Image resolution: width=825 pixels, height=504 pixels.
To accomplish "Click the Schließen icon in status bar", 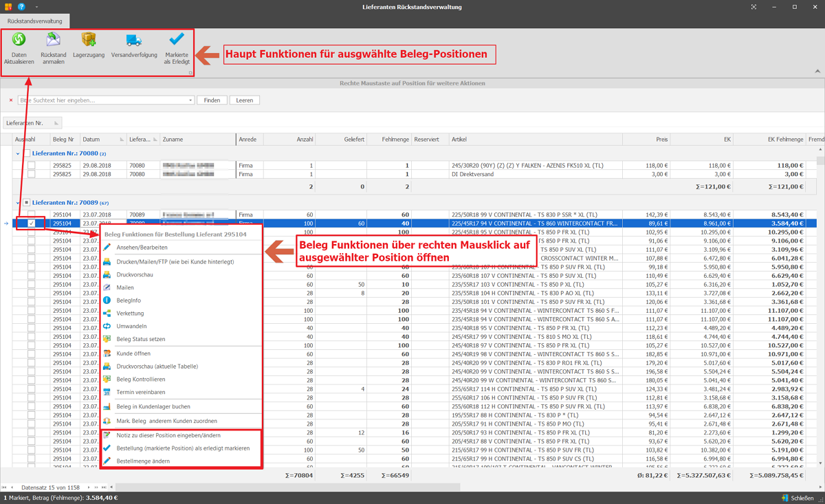I will (784, 498).
